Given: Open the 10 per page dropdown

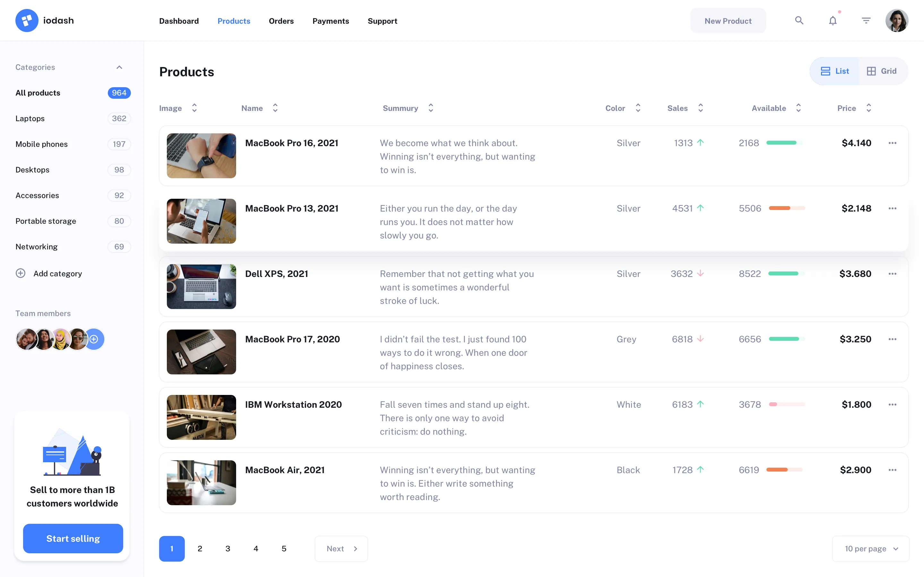Looking at the screenshot, I should pyautogui.click(x=870, y=548).
